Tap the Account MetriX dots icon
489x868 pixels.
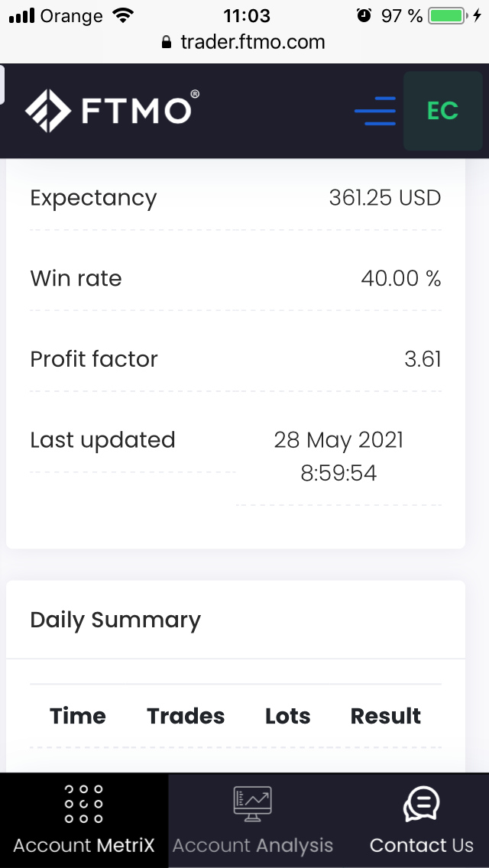(x=84, y=803)
